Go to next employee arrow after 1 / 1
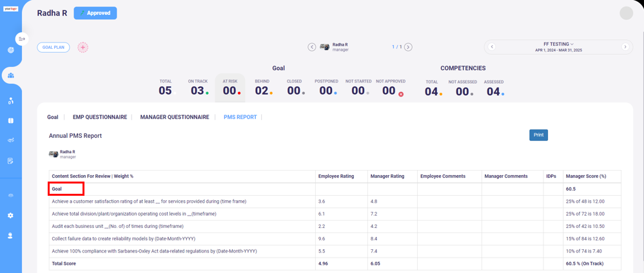Viewport: 644px width, 273px height. pos(408,47)
